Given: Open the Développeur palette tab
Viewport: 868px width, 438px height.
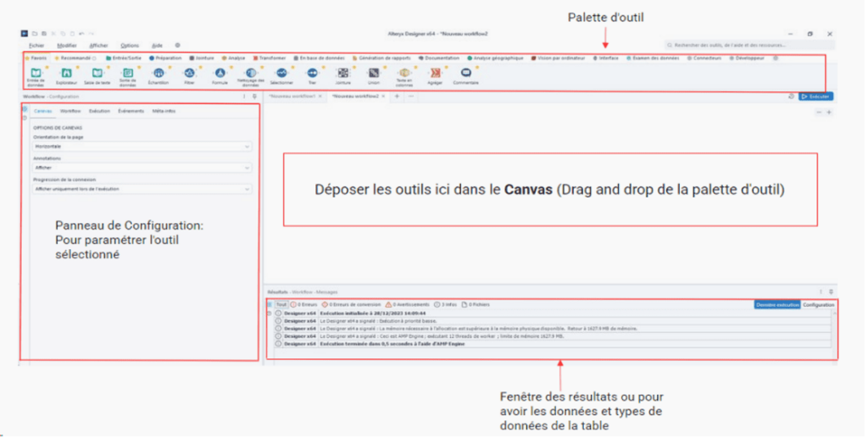Looking at the screenshot, I should pos(747,58).
